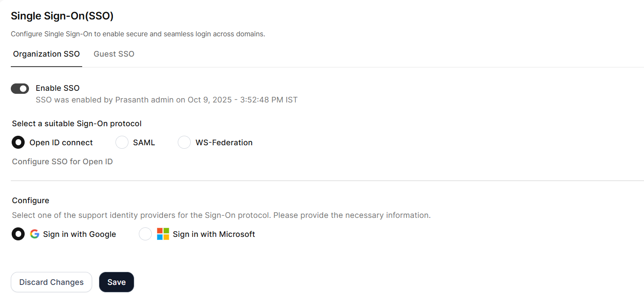The width and height of the screenshot is (644, 297).
Task: Click the "Open ID connect" label text
Action: click(x=61, y=143)
